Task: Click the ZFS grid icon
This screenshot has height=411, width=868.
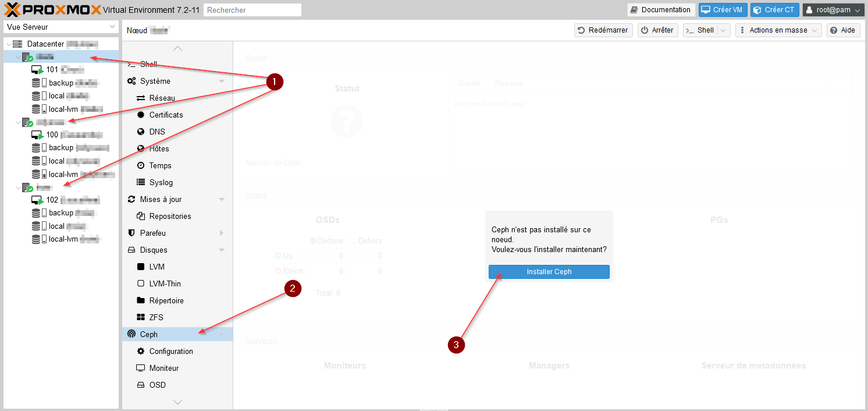Action: [x=141, y=318]
